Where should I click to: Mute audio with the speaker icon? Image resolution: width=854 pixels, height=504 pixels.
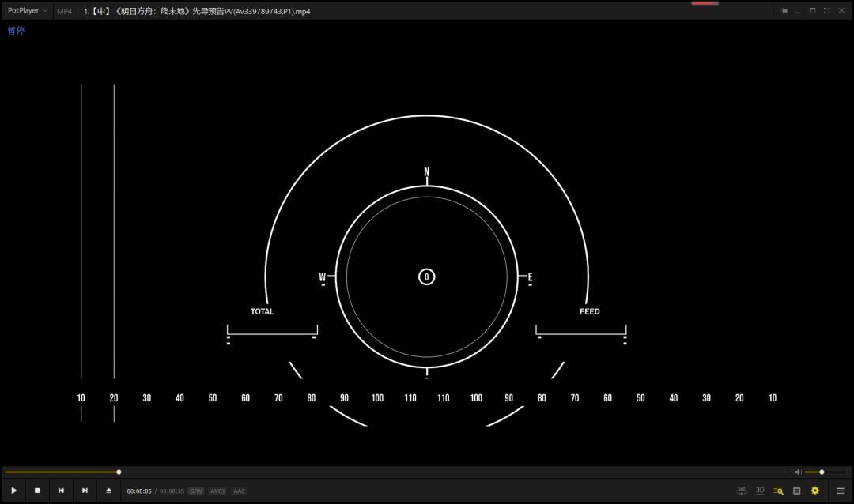(x=798, y=472)
